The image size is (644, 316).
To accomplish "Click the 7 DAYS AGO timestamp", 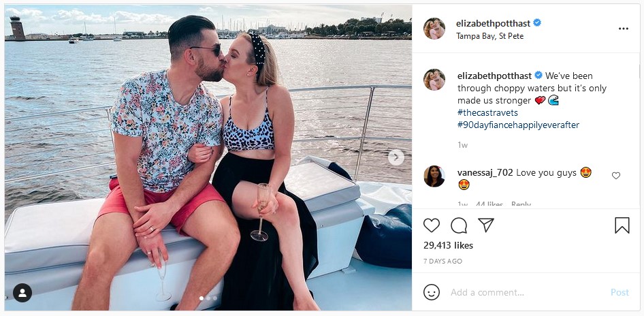I will [x=442, y=262].
